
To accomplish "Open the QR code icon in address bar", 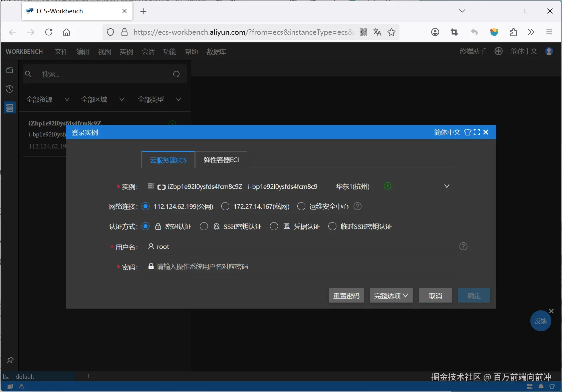I will (363, 32).
